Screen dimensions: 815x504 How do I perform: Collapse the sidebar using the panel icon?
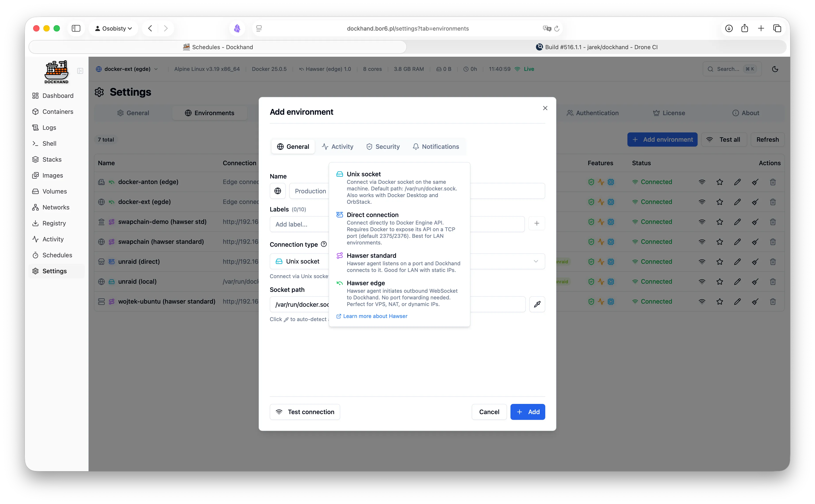(80, 71)
